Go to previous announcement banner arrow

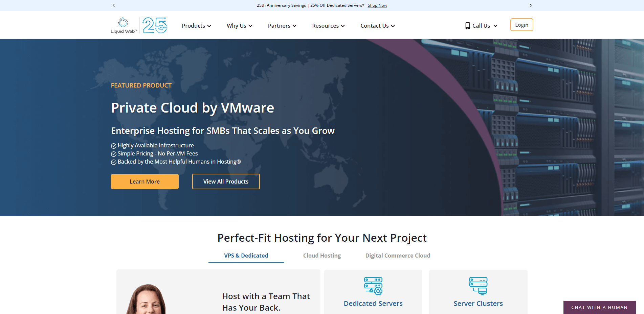click(x=114, y=5)
